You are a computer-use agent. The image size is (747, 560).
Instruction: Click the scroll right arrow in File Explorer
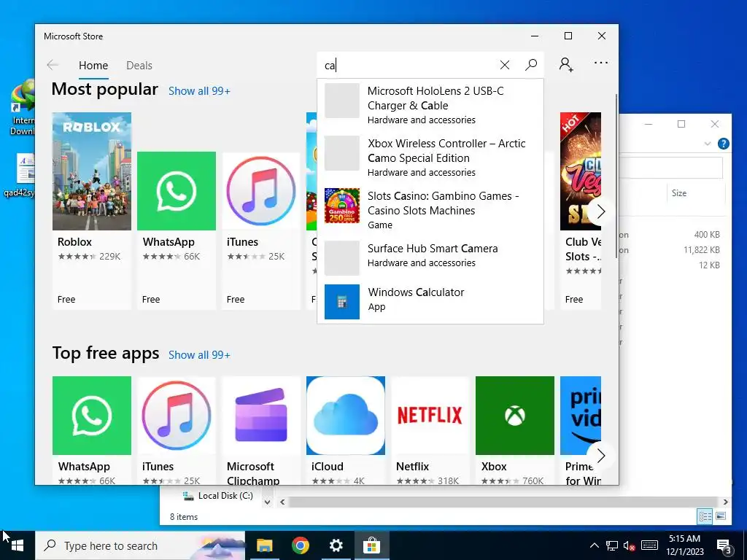725,502
